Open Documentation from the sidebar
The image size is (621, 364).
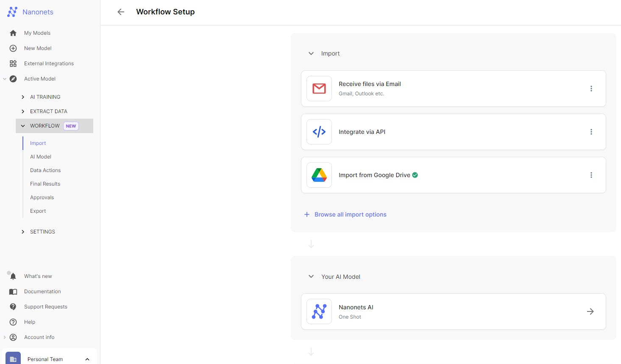(42, 292)
